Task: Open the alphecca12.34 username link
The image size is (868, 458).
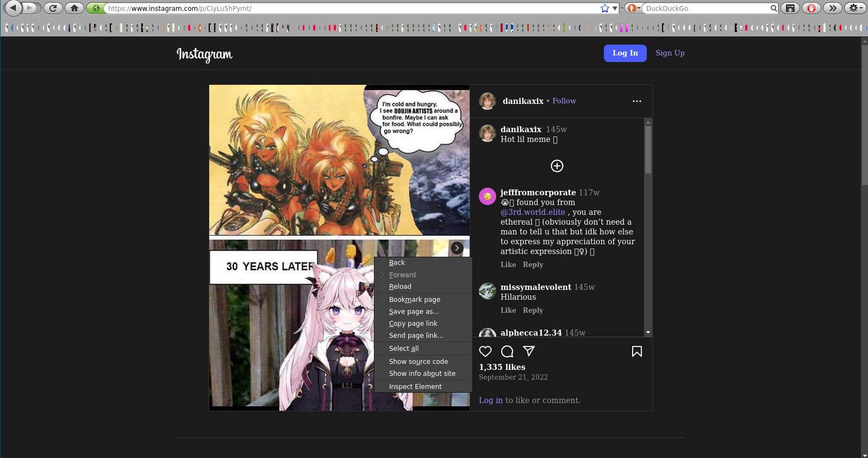Action: click(x=531, y=332)
